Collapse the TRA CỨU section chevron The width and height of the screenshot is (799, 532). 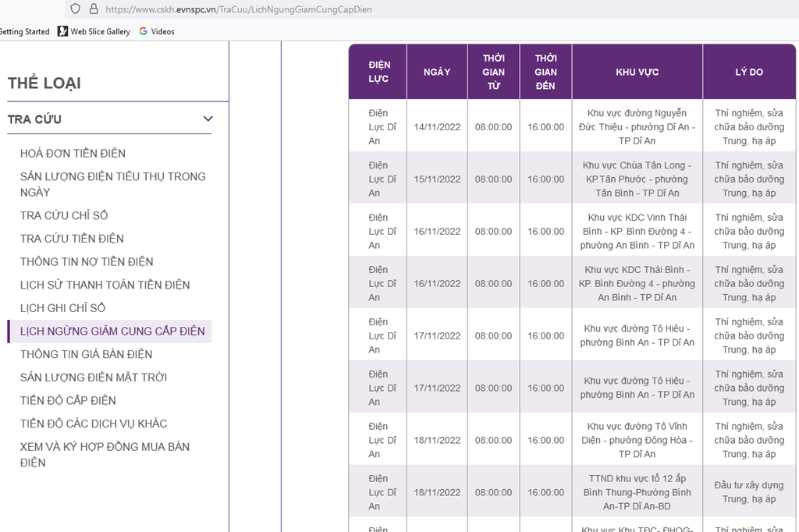208,119
